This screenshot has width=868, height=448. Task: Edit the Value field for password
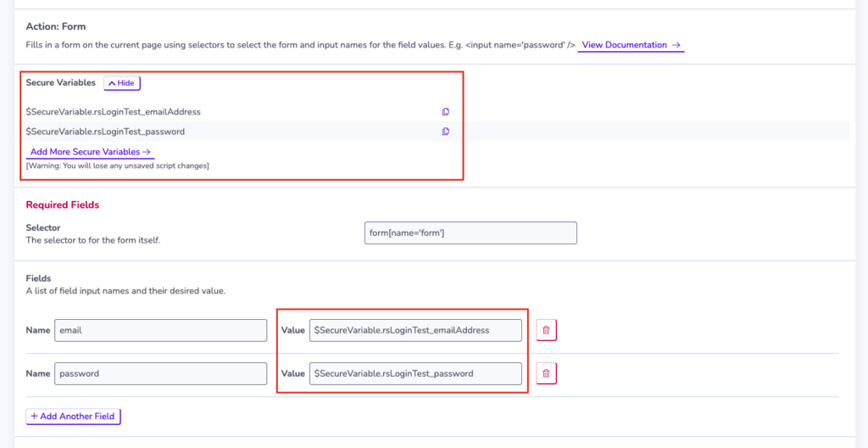[415, 373]
